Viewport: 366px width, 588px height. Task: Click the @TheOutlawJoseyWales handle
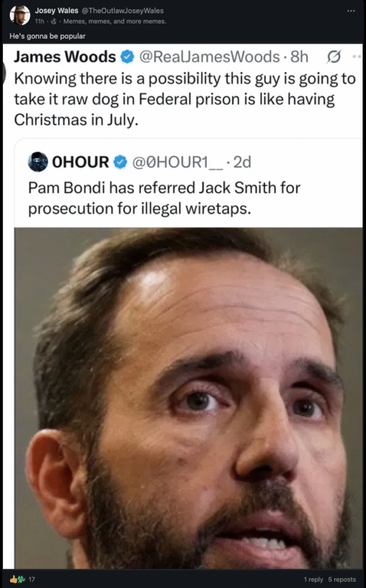[x=123, y=10]
